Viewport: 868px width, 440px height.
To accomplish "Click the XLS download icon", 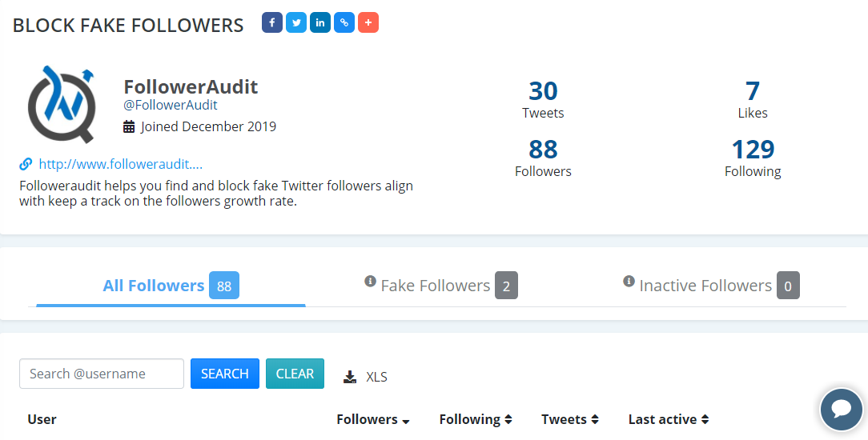I will click(x=350, y=377).
